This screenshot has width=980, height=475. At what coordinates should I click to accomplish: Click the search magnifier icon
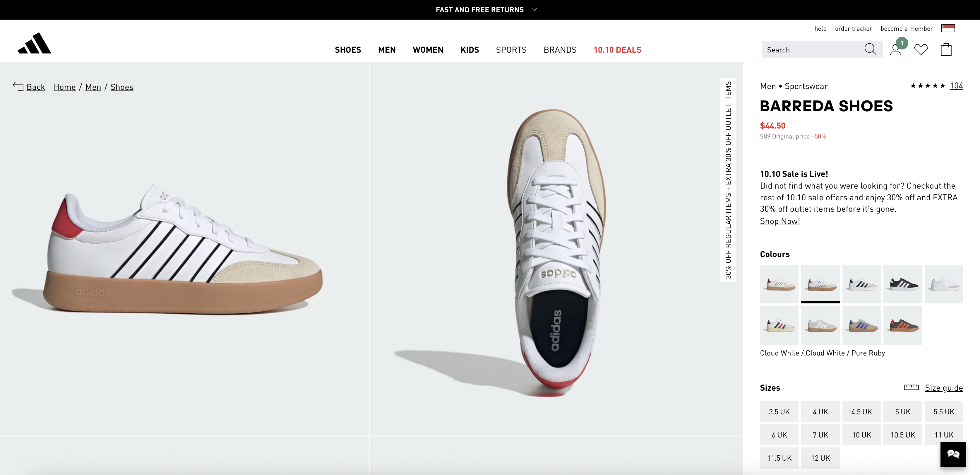click(871, 49)
